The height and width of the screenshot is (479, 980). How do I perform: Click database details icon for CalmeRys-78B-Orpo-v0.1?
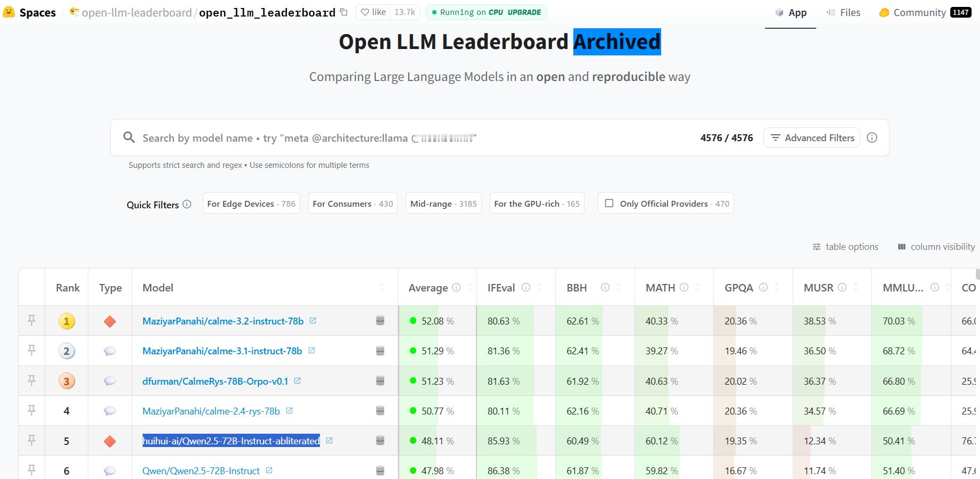380,380
